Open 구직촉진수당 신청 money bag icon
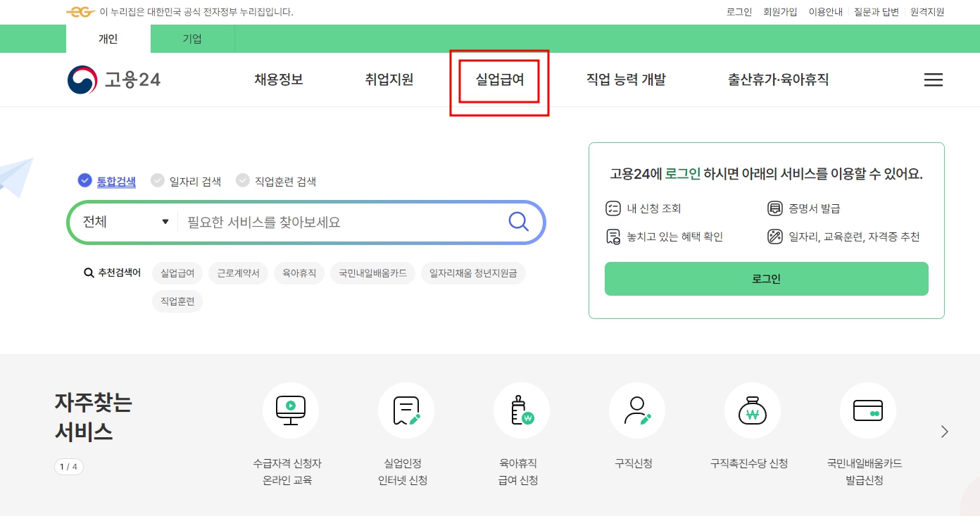 tap(753, 410)
